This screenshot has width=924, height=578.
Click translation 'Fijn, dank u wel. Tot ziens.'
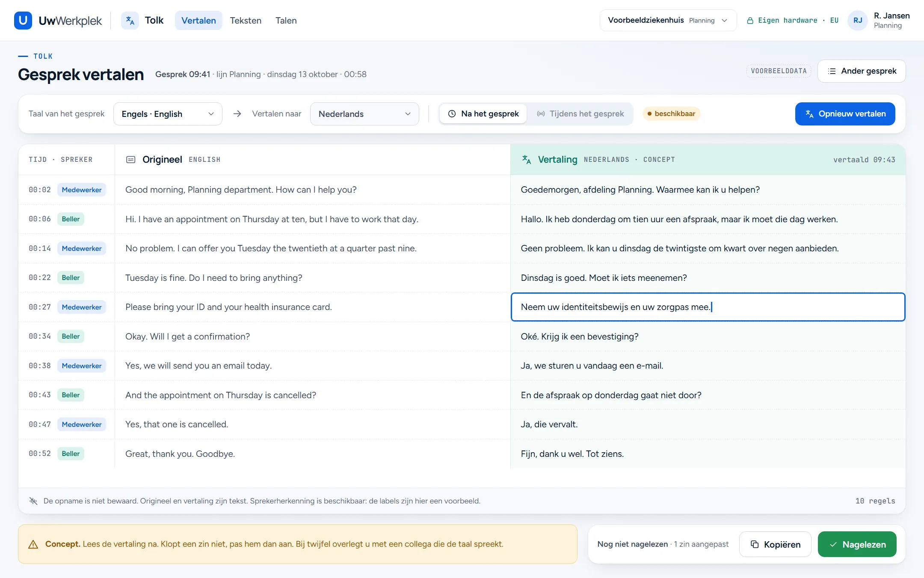[572, 454]
